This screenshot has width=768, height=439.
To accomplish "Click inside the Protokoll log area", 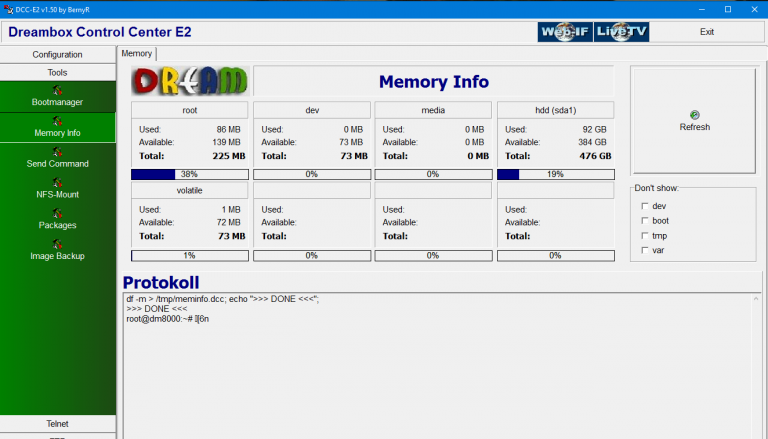I will point(440,370).
